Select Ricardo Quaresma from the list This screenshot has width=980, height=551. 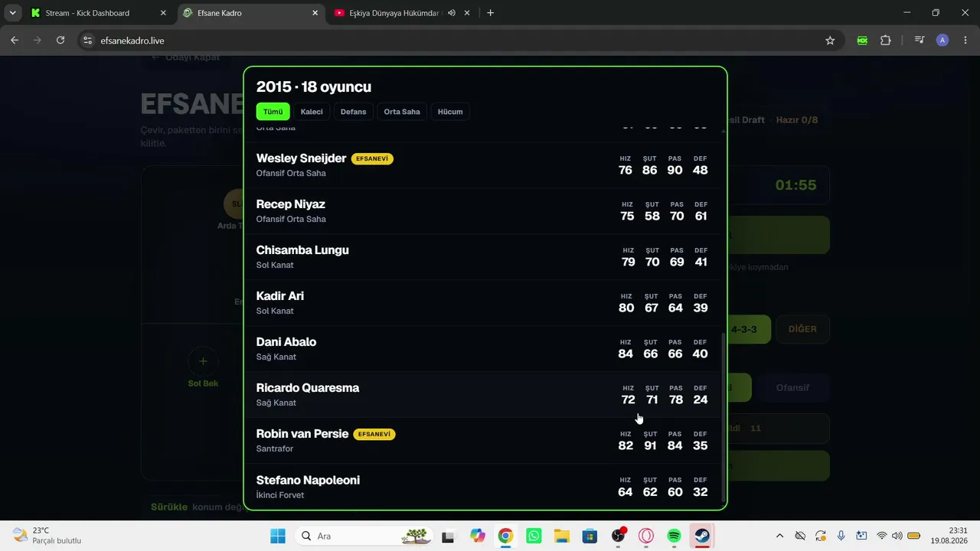tap(482, 395)
